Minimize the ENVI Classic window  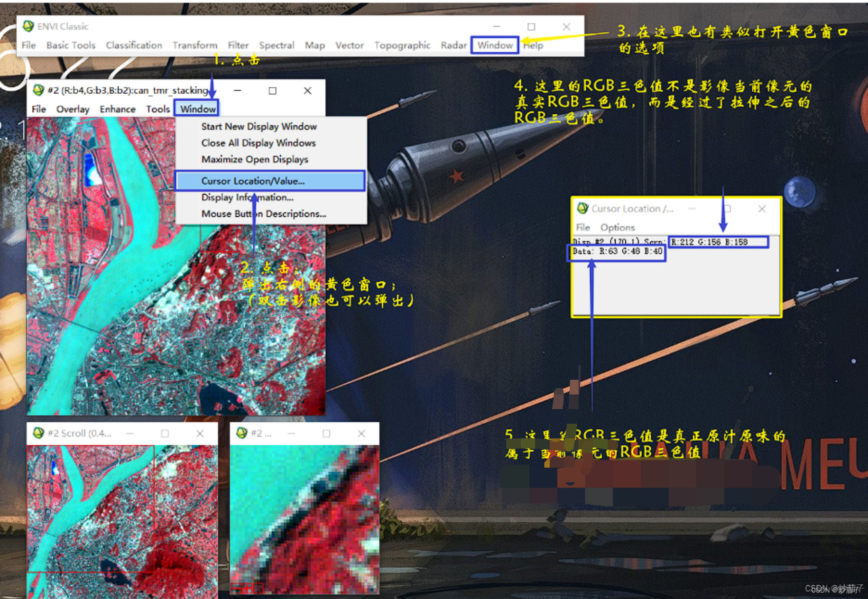pos(496,26)
